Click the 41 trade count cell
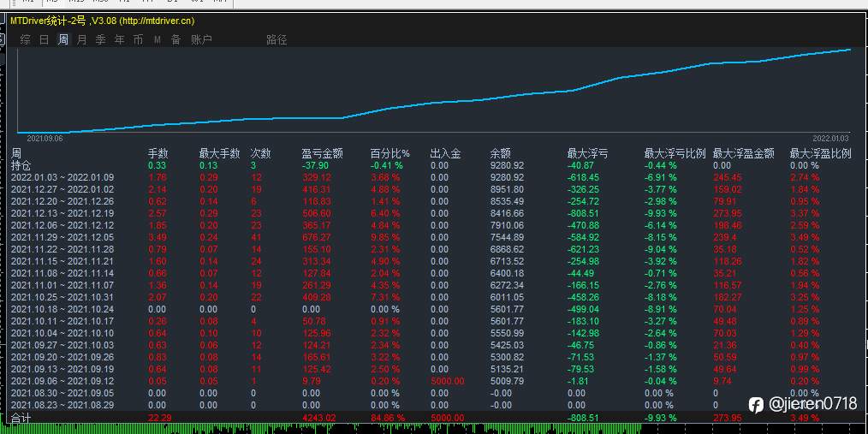The height and width of the screenshot is (434, 868). point(256,237)
